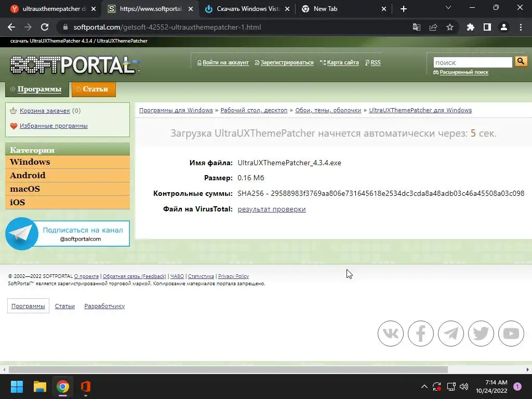532x399 pixels.
Task: Open Обратная связь (Feedback) link
Action: click(x=135, y=276)
